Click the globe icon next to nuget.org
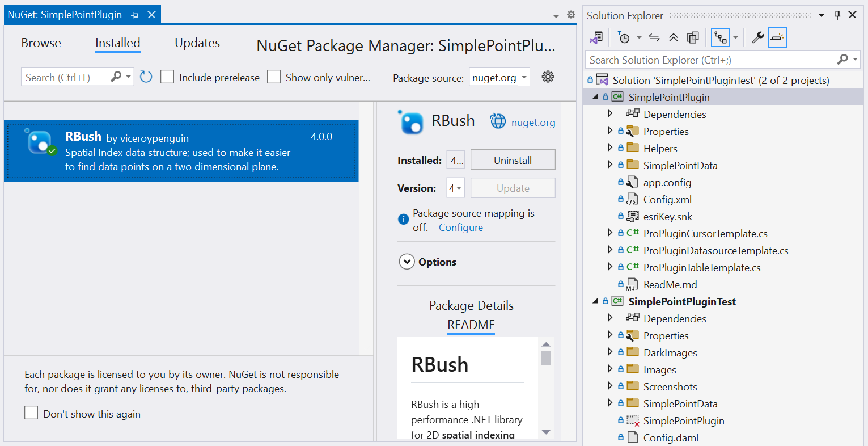 498,121
